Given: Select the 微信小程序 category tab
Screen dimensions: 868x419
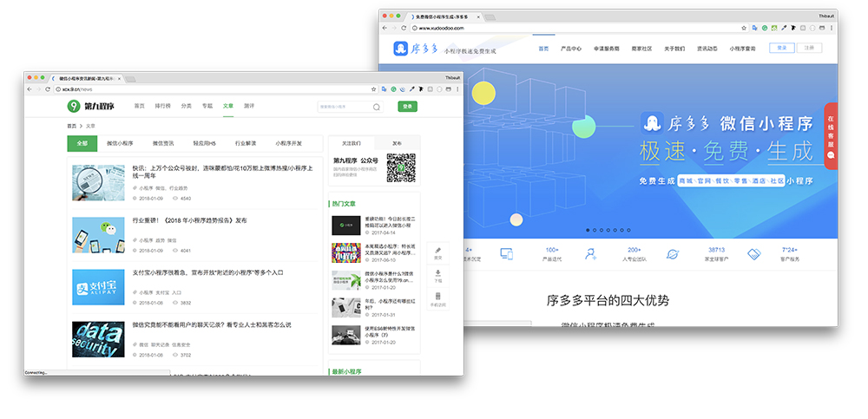Looking at the screenshot, I should (x=120, y=143).
